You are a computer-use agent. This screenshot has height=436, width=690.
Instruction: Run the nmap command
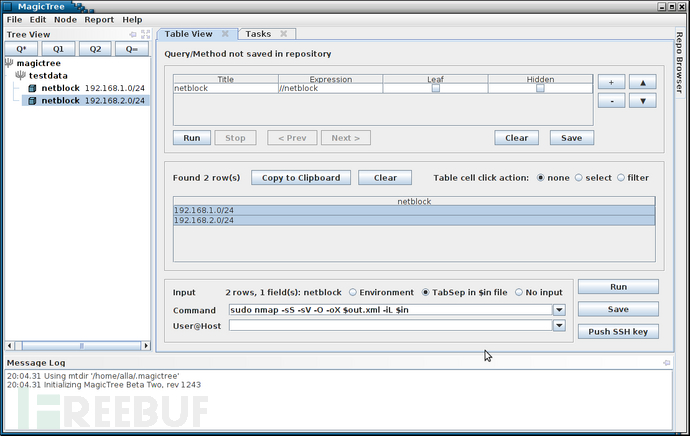[618, 287]
